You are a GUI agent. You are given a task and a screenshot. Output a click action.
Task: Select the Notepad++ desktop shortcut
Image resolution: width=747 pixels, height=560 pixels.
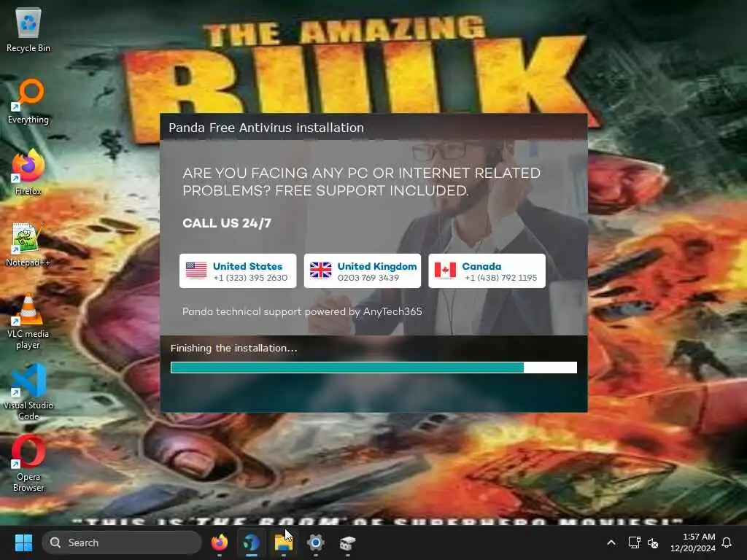point(28,244)
